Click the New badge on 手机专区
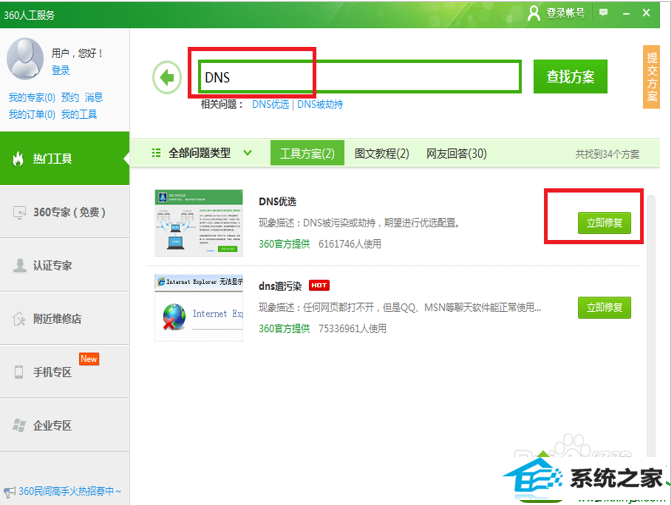This screenshot has height=505, width=671. [x=89, y=359]
